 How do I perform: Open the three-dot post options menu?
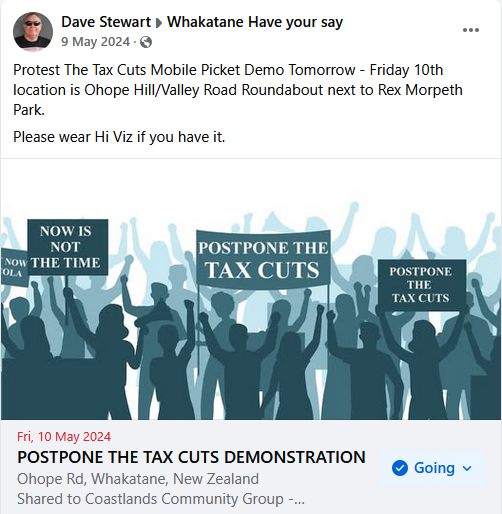pos(471,30)
